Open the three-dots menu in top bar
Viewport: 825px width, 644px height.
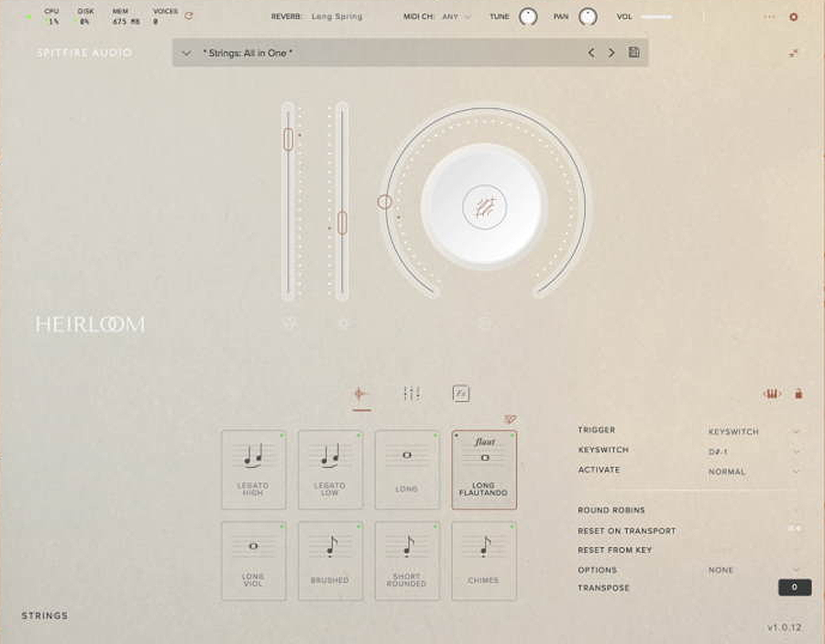point(769,16)
